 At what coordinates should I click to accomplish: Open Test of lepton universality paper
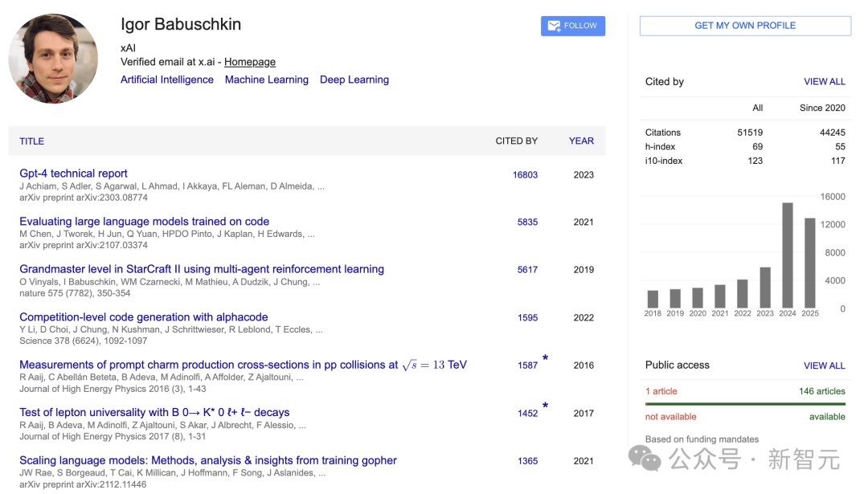[x=154, y=412]
